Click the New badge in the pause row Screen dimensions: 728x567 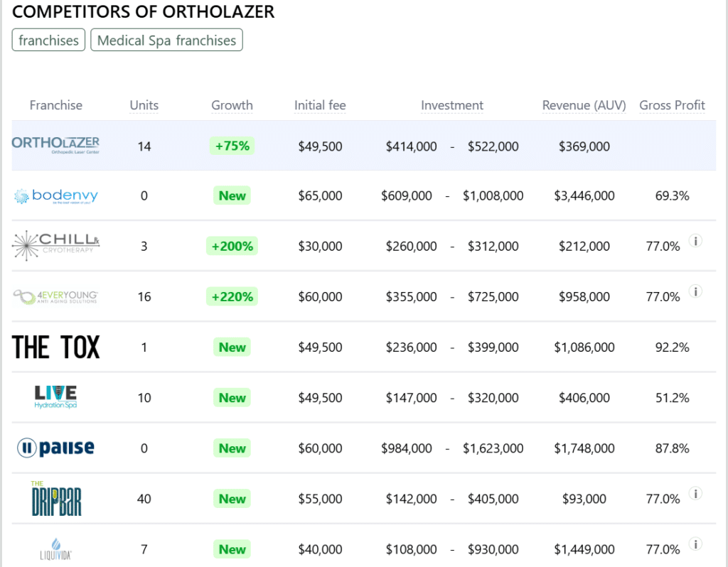232,448
